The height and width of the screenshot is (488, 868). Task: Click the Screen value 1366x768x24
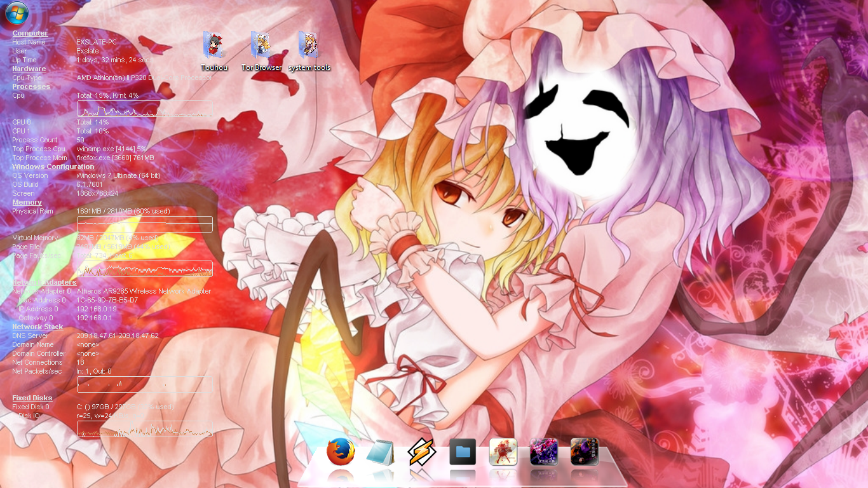click(x=97, y=193)
